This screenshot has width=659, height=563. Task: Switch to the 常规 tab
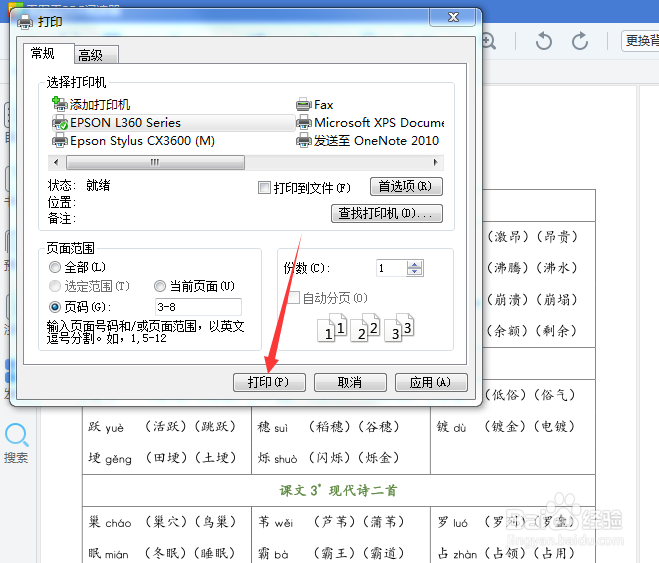(x=48, y=53)
